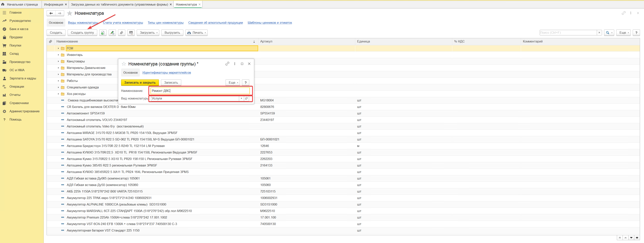Open the Еще menu in main toolbar
This screenshot has height=243, width=644.
pyautogui.click(x=624, y=33)
